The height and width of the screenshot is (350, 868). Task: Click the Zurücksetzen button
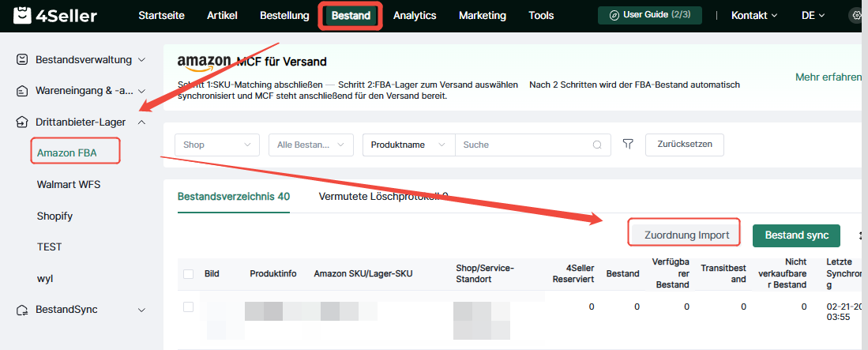pyautogui.click(x=684, y=145)
